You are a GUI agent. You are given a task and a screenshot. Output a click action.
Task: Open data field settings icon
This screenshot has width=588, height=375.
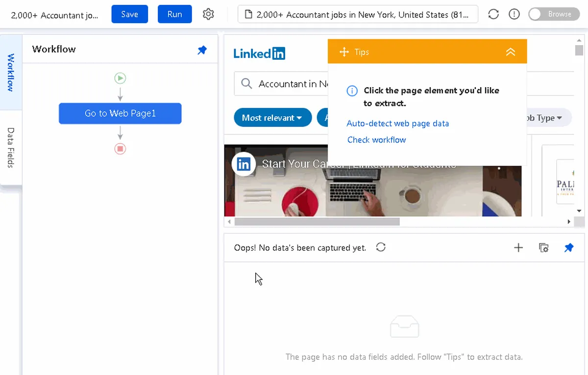tap(543, 248)
